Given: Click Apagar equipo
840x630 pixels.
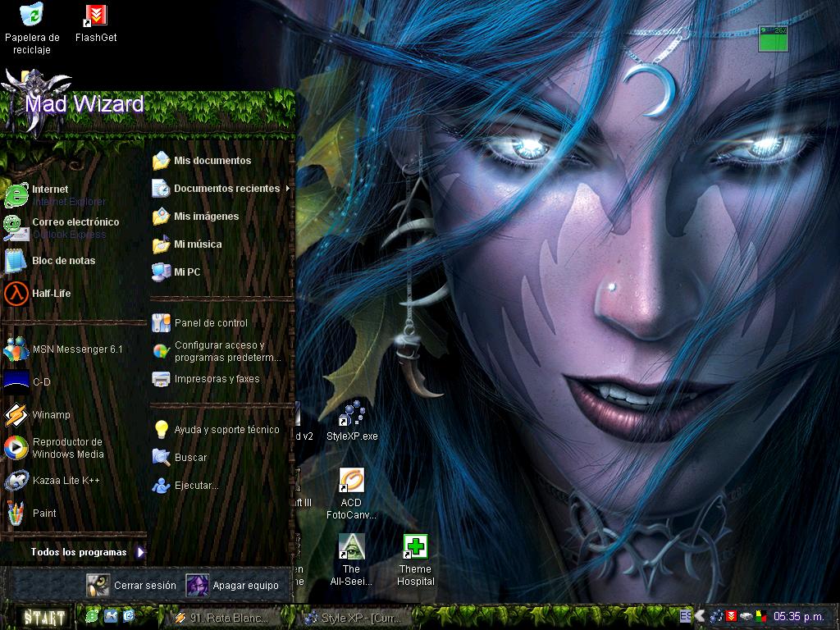Looking at the screenshot, I should [x=232, y=586].
